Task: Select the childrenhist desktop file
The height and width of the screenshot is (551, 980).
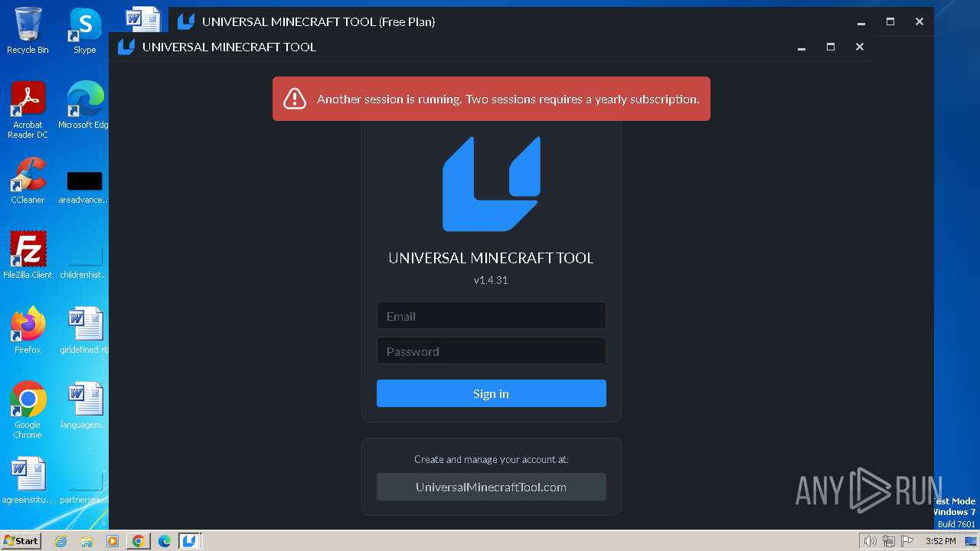Action: (84, 262)
